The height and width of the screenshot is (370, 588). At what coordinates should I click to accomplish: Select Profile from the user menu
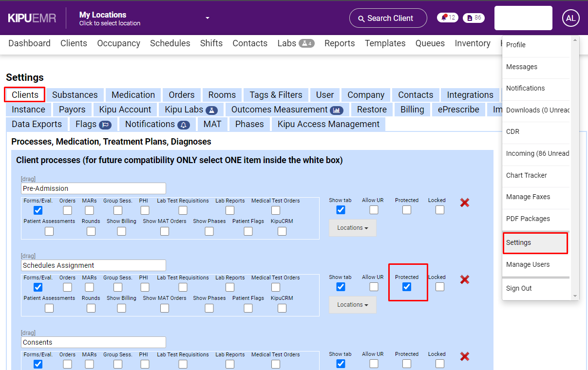536,45
